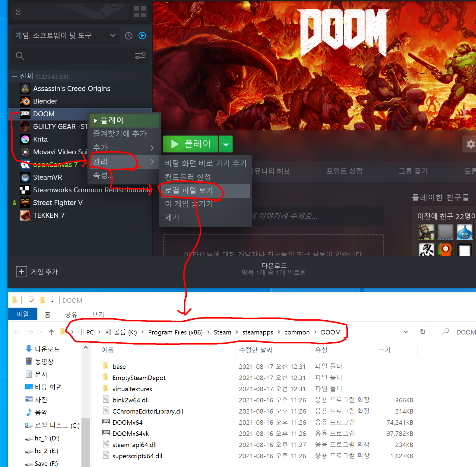Open the play button dropdown arrow
Screen dimensions: 476x467
(226, 144)
